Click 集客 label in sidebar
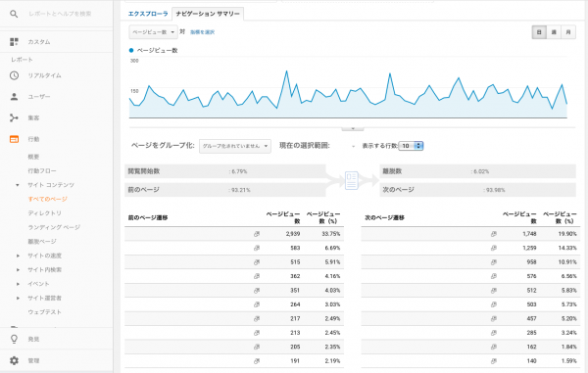Viewport: 588px width, 373px height. [33, 117]
